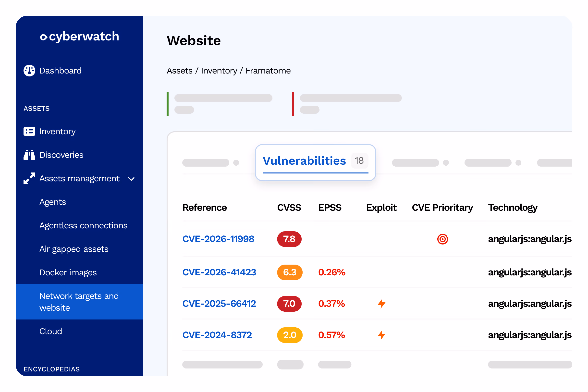Screen dimensions: 588x392
Task: Open Inventory in the sidebar
Action: (58, 132)
